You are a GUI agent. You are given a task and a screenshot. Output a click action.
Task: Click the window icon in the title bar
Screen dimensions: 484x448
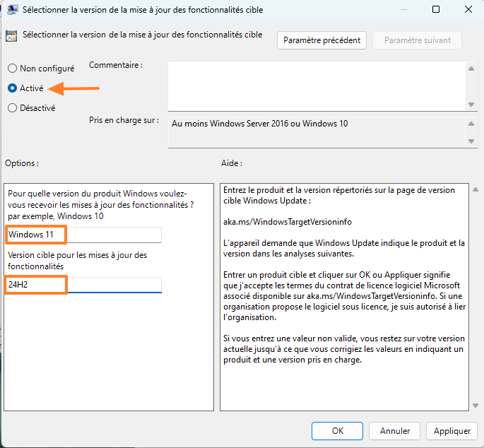coord(12,9)
